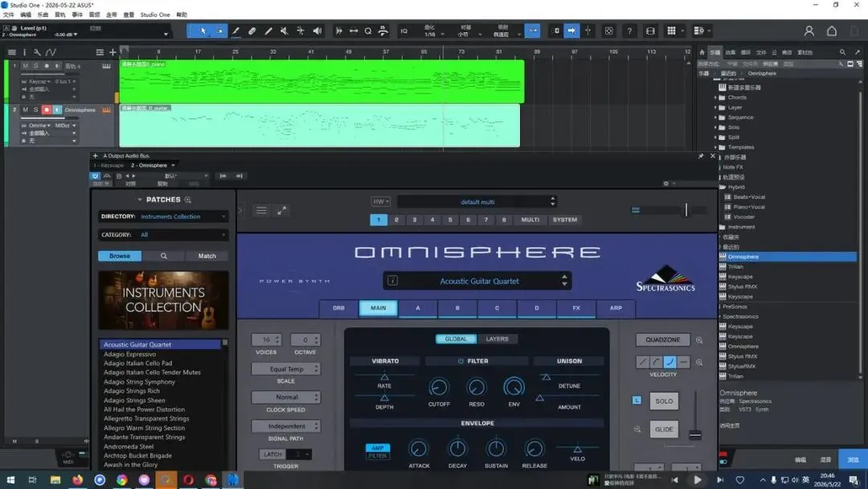
Task: Expand the Chords folder in browser
Action: [x=715, y=97]
